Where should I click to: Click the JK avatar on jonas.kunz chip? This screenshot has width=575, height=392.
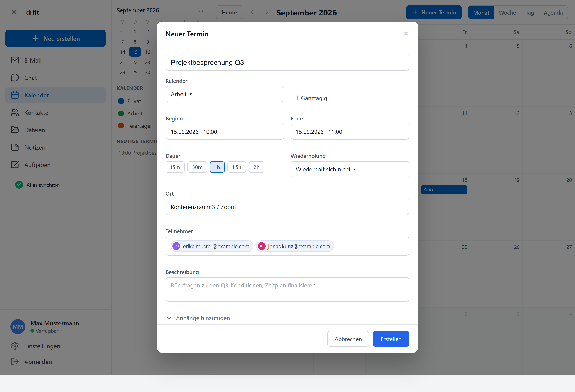coord(262,246)
